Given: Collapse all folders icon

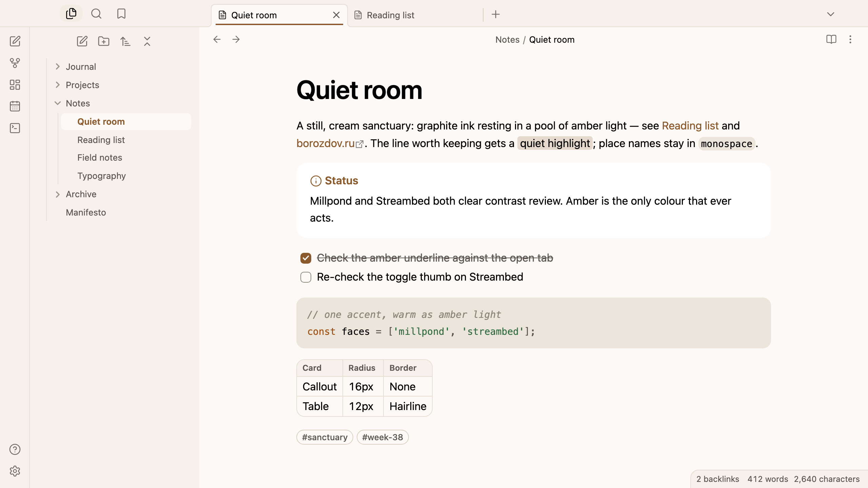Looking at the screenshot, I should [147, 41].
